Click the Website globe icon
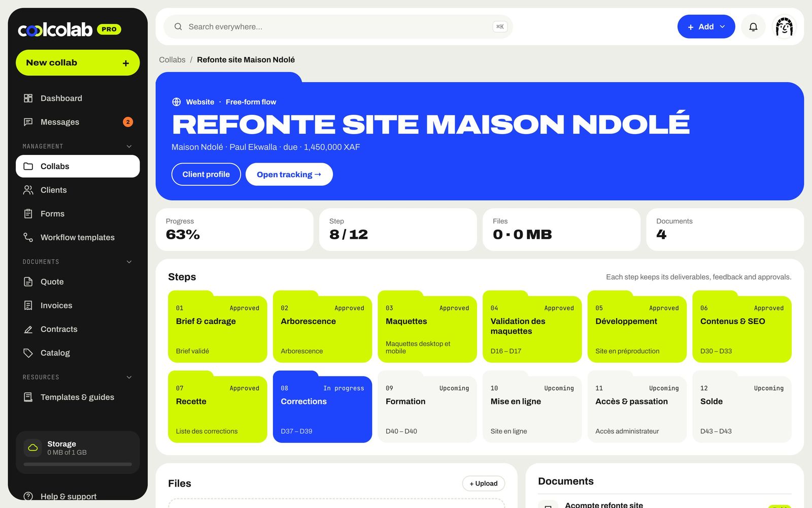 (177, 102)
